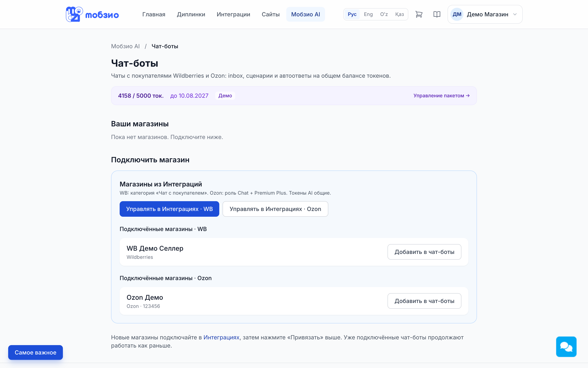Click the Ozon · 123456 store ID
The height and width of the screenshot is (368, 588).
click(x=143, y=306)
